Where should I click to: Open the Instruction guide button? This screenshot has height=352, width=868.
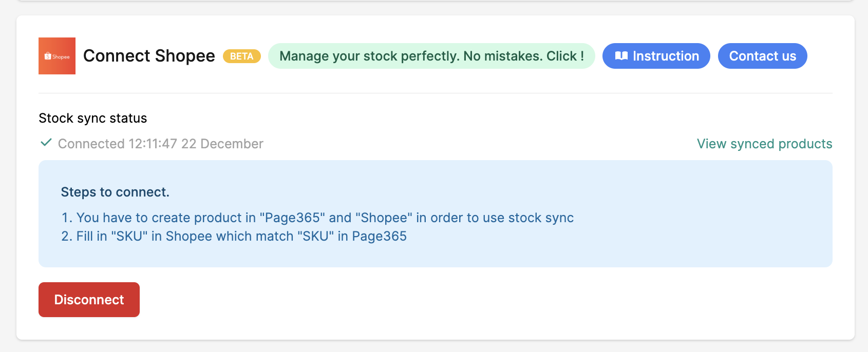coord(656,56)
